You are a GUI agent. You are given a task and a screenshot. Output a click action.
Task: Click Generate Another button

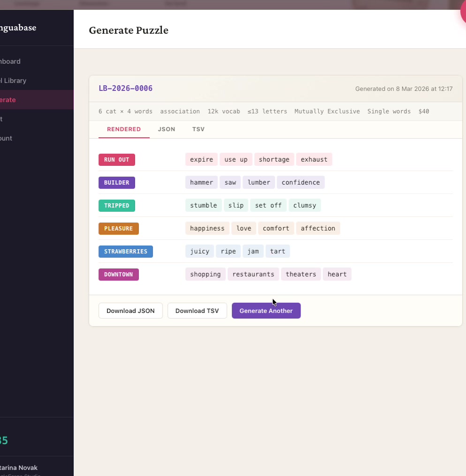coord(266,311)
